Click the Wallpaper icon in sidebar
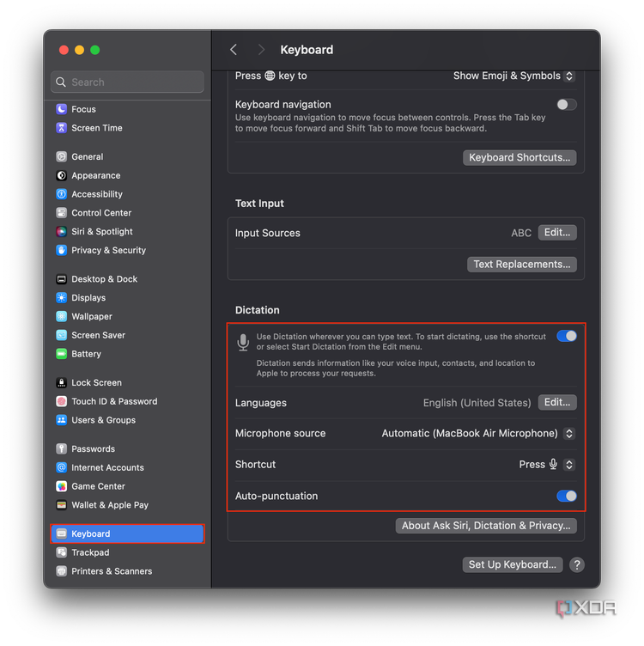The height and width of the screenshot is (646, 644). (x=61, y=316)
